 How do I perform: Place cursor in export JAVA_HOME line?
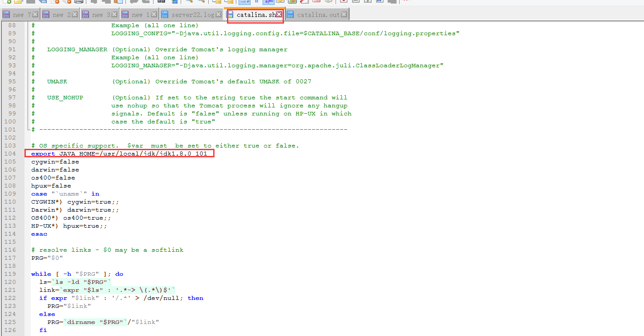119,154
